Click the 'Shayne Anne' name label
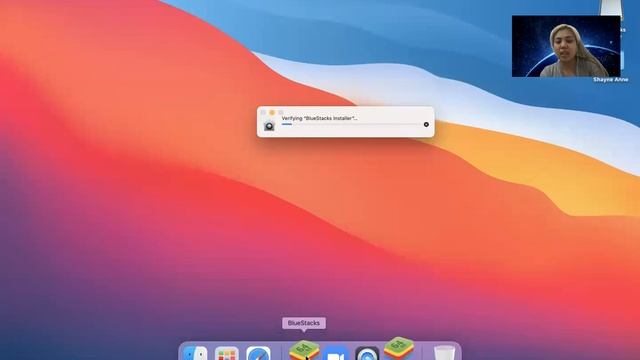The height and width of the screenshot is (360, 640). pos(611,80)
